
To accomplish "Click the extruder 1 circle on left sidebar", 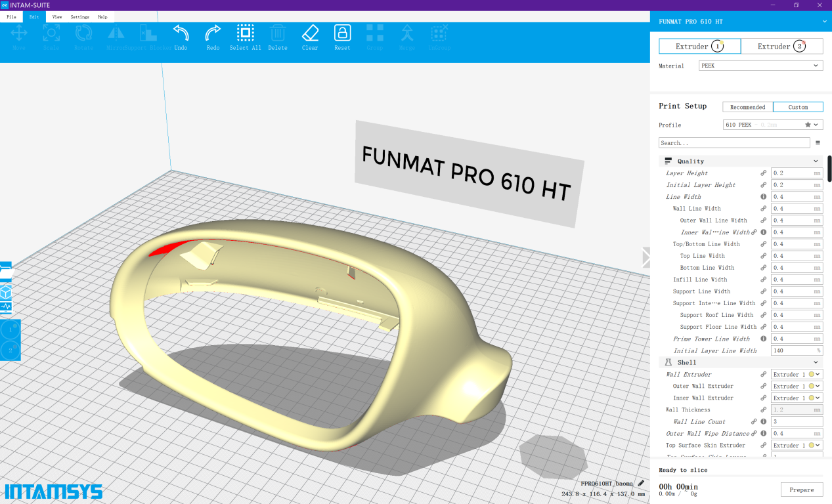I will (x=9, y=330).
